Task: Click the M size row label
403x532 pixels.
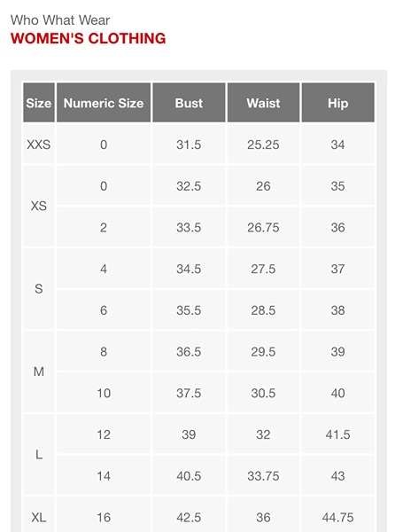Action: point(39,372)
